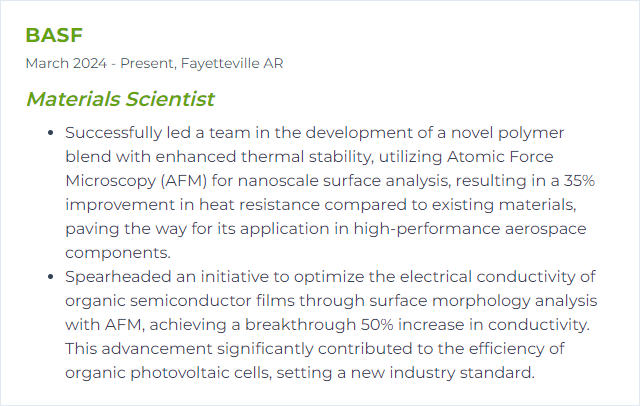Click the word 'Spearheaded'
Screen dimensions: 640x406
tap(118, 277)
